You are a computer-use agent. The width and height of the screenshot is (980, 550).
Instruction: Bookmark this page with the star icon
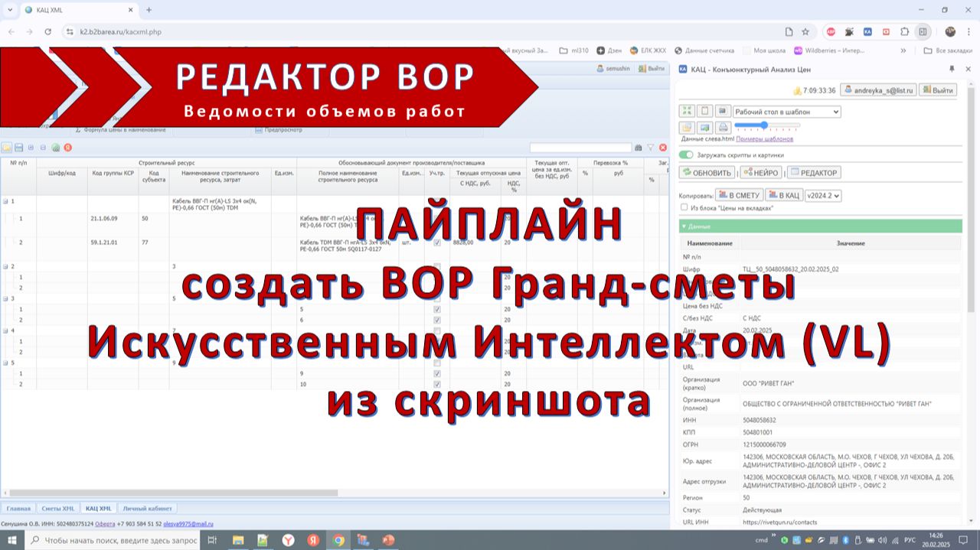pos(805,32)
